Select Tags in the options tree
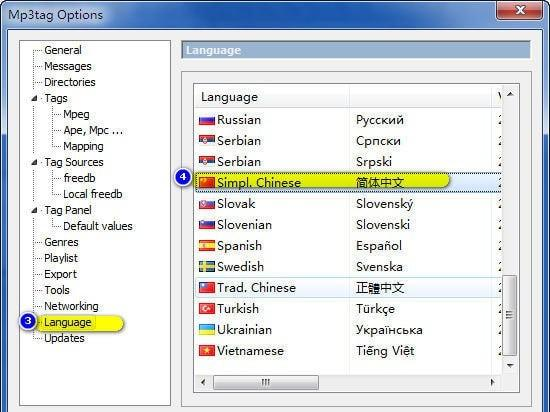 point(56,98)
